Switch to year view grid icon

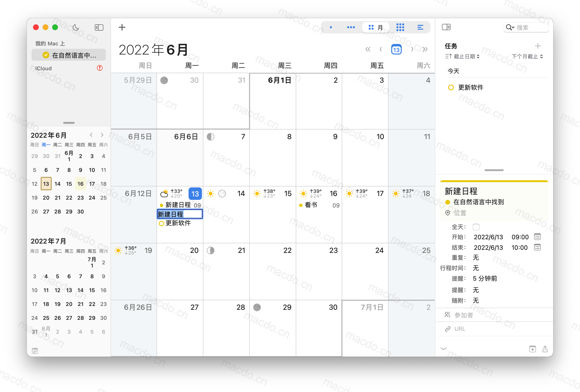[400, 27]
